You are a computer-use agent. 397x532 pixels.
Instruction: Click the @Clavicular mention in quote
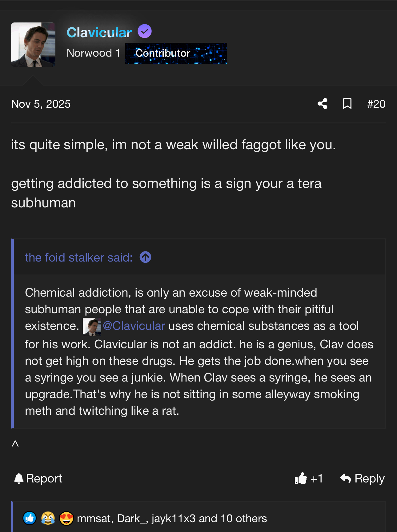[x=134, y=326]
